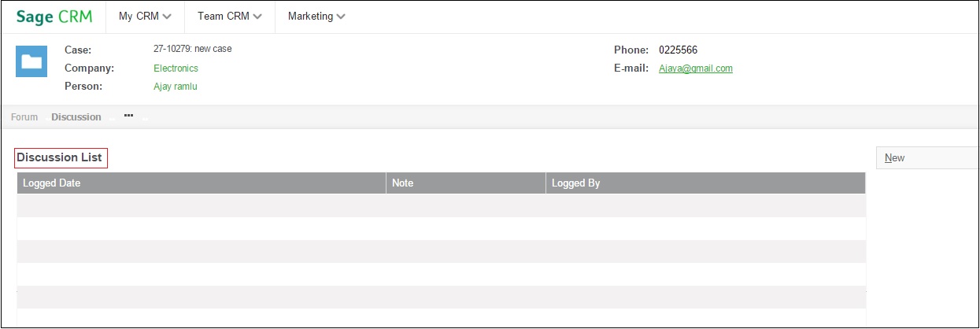The height and width of the screenshot is (329, 980).
Task: Select the Discussion List heading
Action: pyautogui.click(x=60, y=157)
